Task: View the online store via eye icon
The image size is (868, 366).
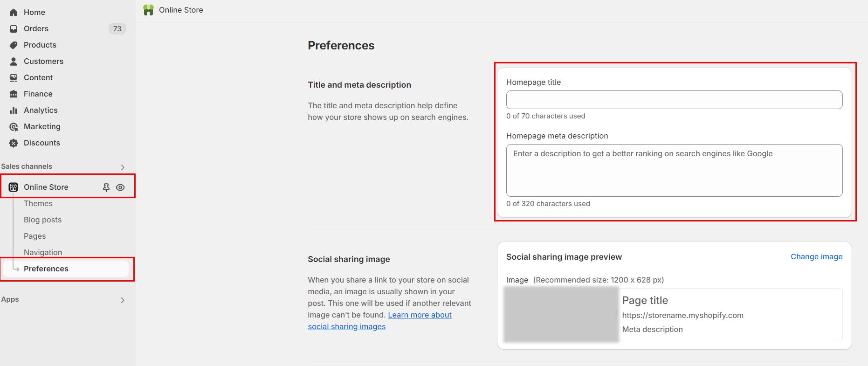Action: click(x=120, y=187)
